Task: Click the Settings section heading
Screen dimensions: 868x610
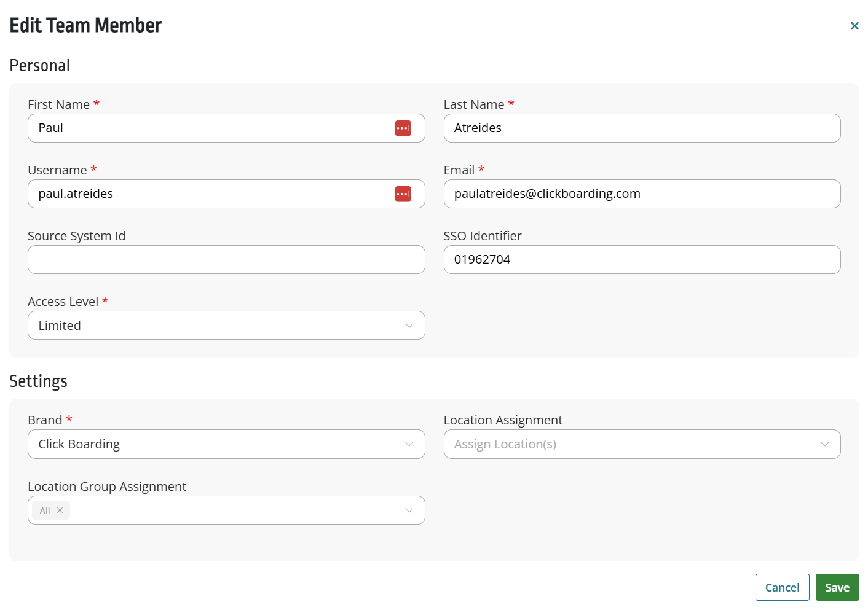Action: click(38, 381)
